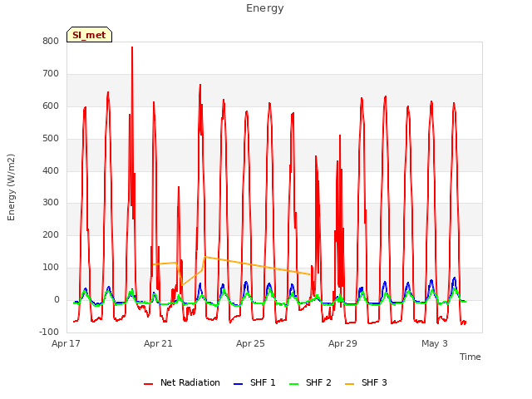Viewport: 532px width, 399px height.
Task: Click the 800 y-axis tick label
Action: pos(51,42)
